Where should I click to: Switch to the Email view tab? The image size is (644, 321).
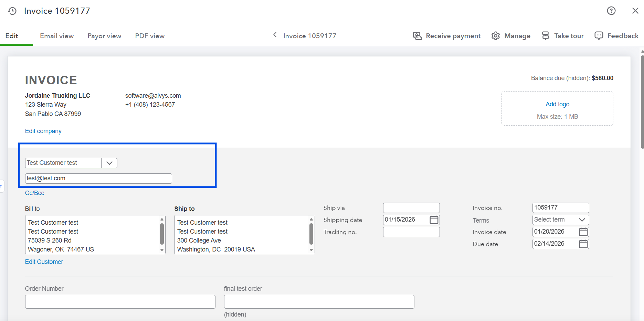pyautogui.click(x=57, y=36)
